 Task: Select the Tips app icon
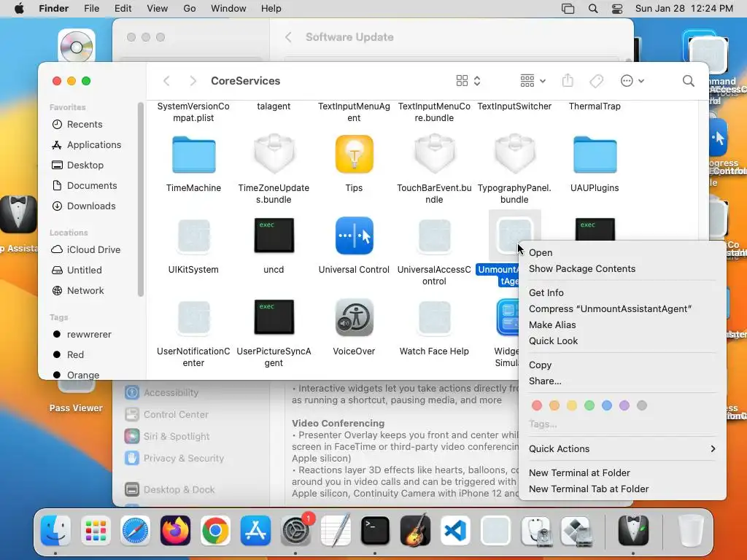tap(354, 155)
